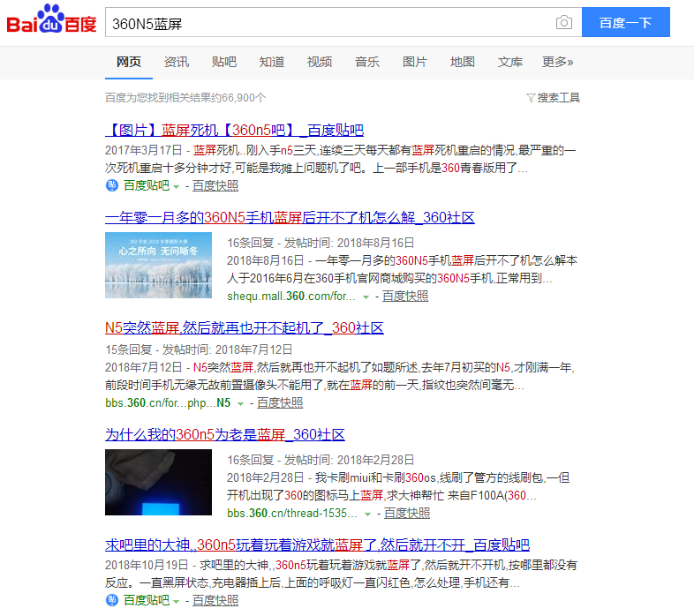Viewport: 694px width, 616px height.
Task: Click the 百度一下 search button
Action: pyautogui.click(x=625, y=22)
